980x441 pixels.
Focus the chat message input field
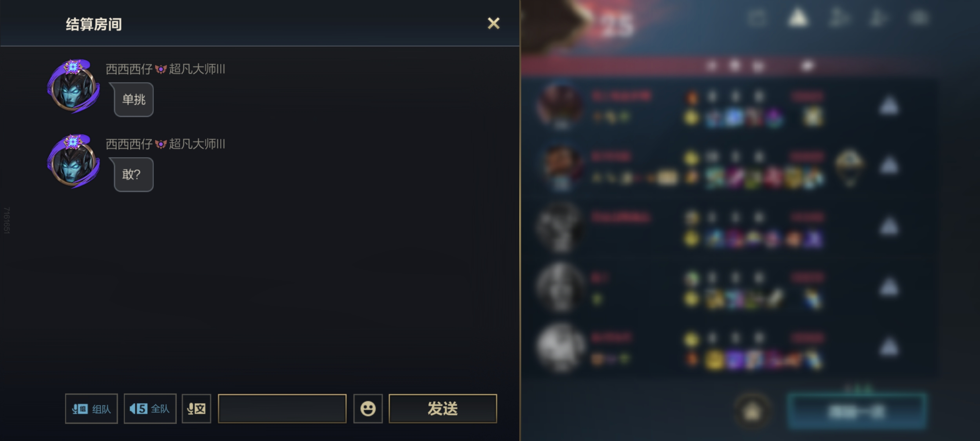click(282, 409)
